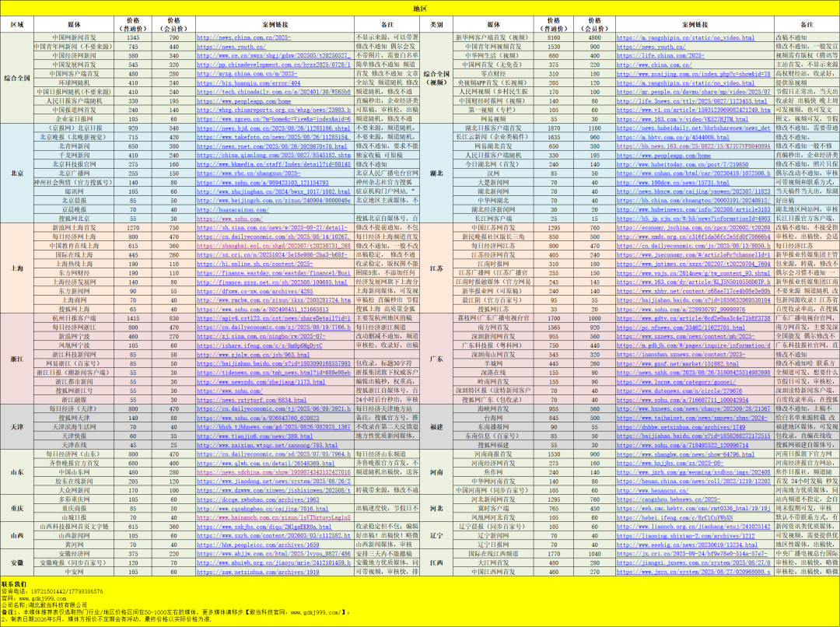The width and height of the screenshot is (840, 627).
Task: Select the 北京 region cell
Action: pyautogui.click(x=17, y=173)
